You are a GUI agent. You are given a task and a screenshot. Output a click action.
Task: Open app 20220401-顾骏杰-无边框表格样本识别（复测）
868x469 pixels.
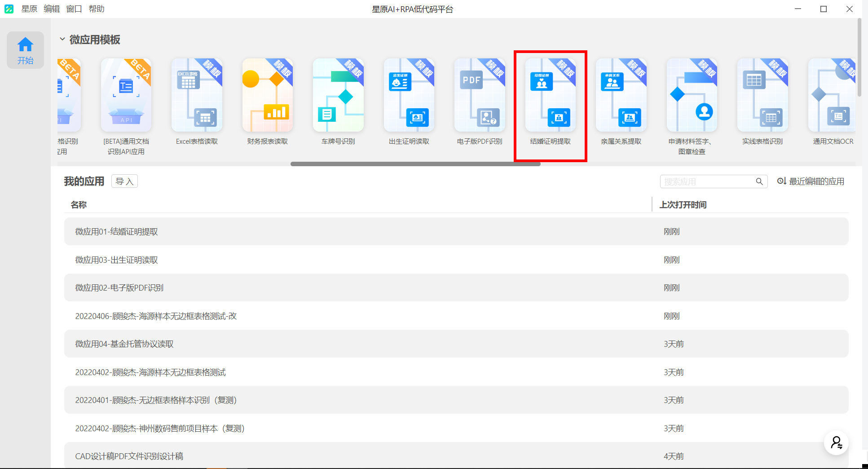[x=456, y=400]
